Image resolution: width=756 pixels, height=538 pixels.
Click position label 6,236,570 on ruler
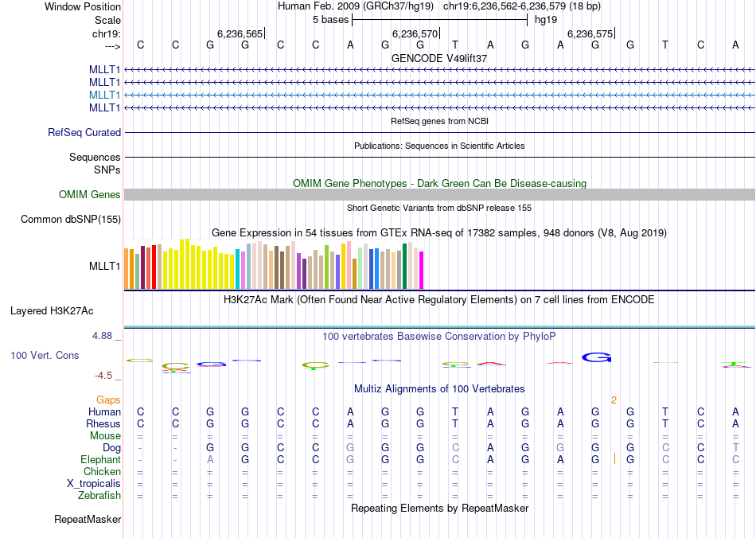pyautogui.click(x=415, y=33)
